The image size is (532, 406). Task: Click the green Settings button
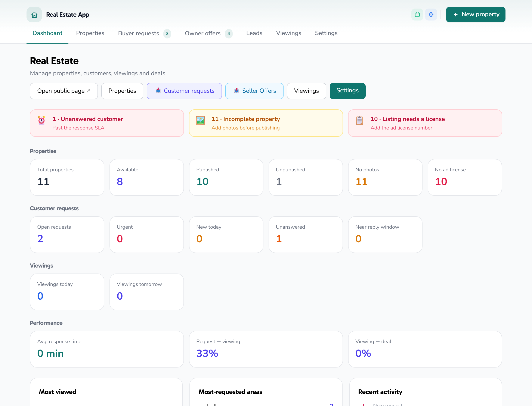point(347,91)
